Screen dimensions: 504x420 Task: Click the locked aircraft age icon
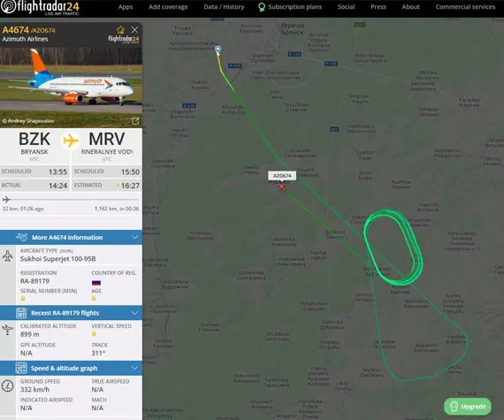tap(94, 299)
